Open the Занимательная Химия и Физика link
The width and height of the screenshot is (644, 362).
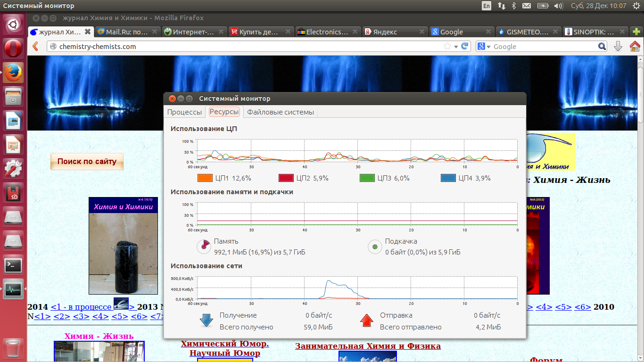tap(368, 346)
